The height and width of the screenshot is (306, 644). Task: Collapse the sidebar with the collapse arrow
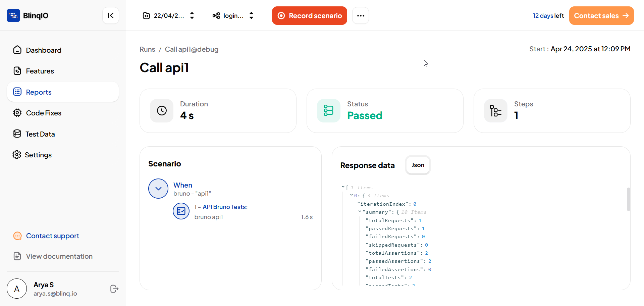click(x=111, y=15)
